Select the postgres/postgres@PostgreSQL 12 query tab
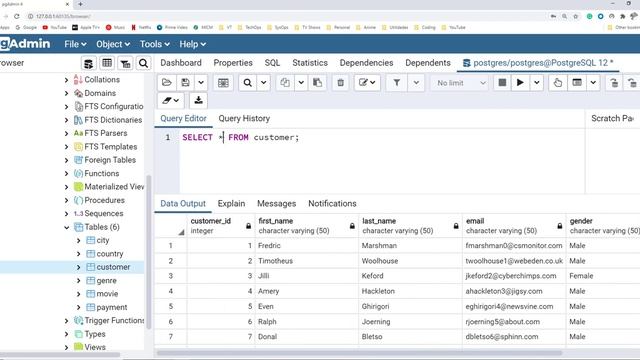The height and width of the screenshot is (360, 640). pyautogui.click(x=538, y=63)
